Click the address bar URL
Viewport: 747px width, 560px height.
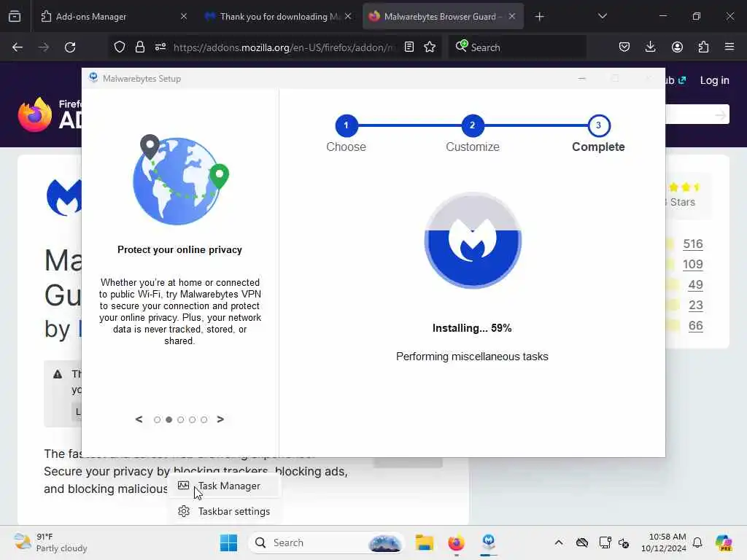[285, 47]
